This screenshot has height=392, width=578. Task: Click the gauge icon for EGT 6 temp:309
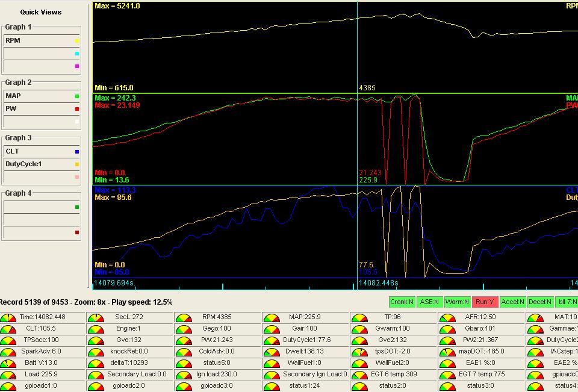[x=359, y=375]
